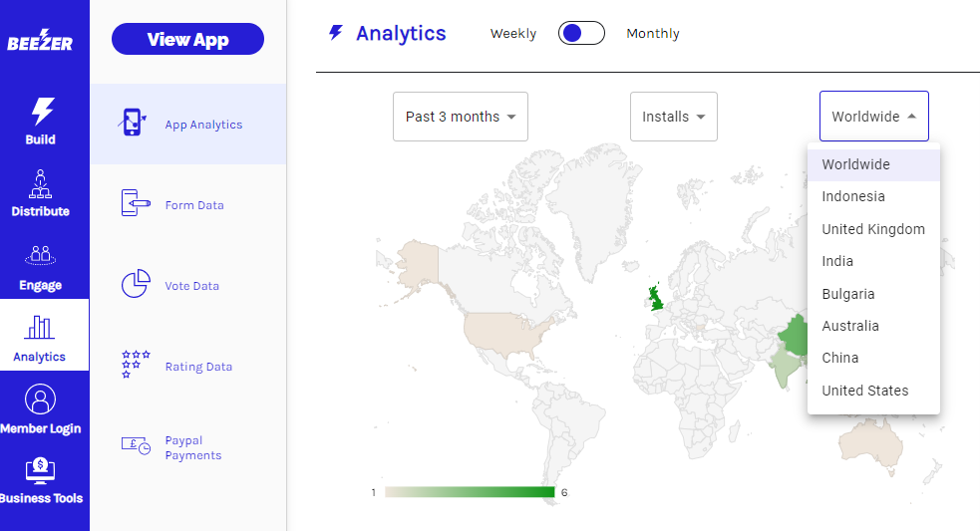Open the Vote Data pie chart icon
This screenshot has width=980, height=531.
pyautogui.click(x=136, y=284)
